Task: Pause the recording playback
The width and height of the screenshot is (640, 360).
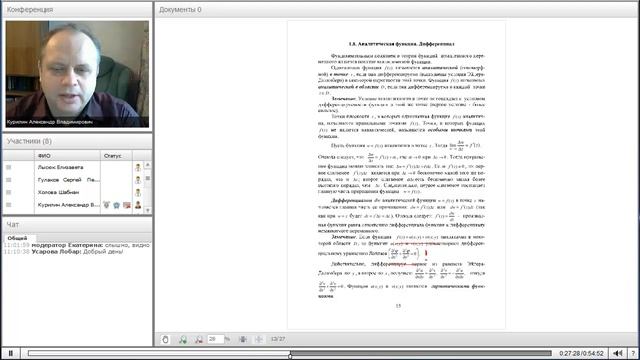Action: coord(11,353)
